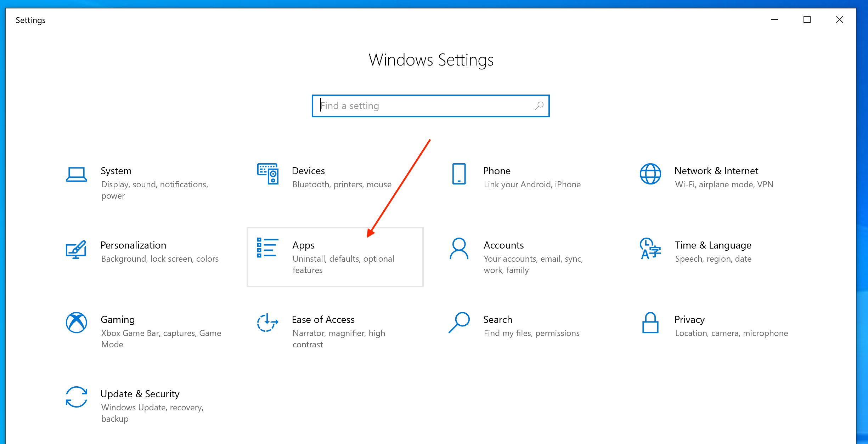Open Devices via its keyboard-speaker icon
868x444 pixels.
(267, 174)
